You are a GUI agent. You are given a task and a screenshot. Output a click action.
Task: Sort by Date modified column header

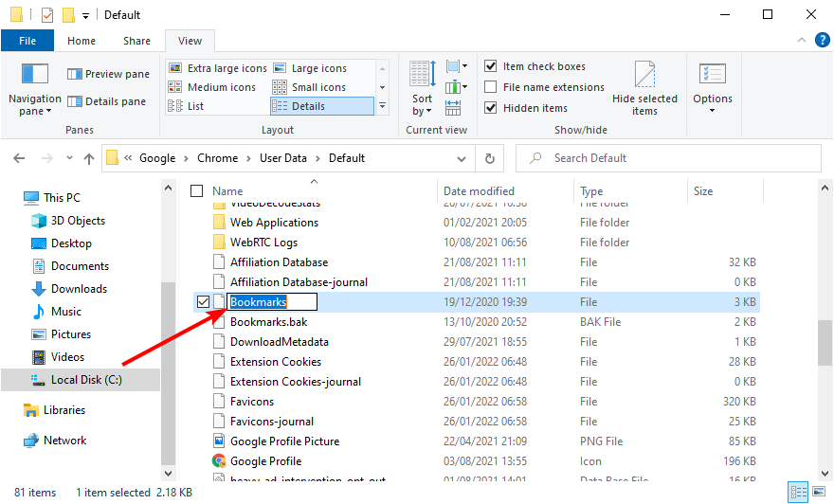(x=479, y=190)
